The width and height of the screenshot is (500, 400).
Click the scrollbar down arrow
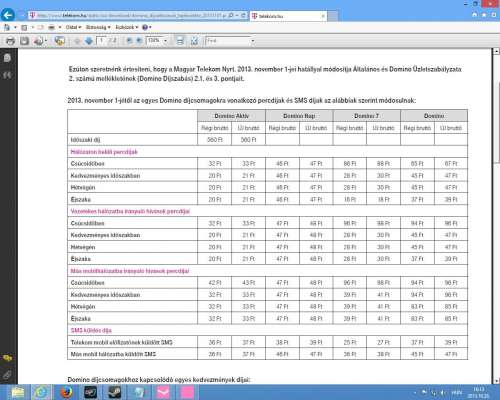496,380
